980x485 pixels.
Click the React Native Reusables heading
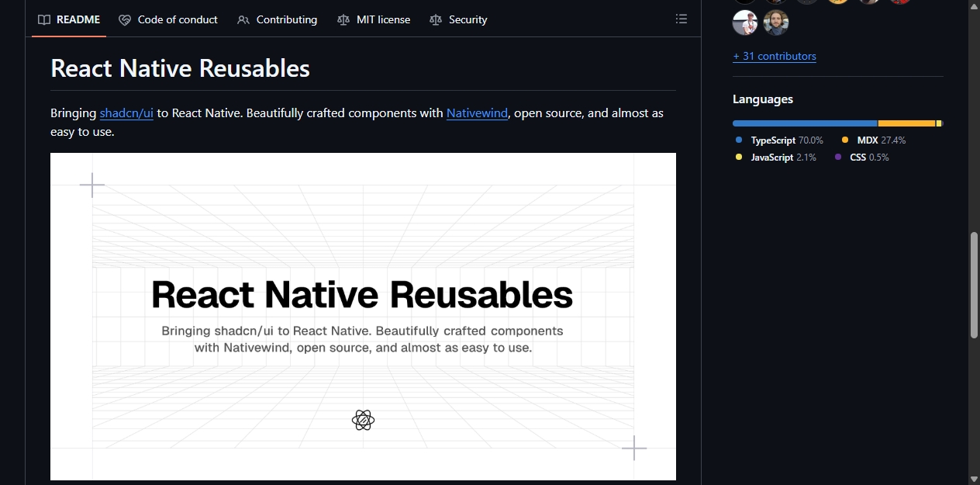click(x=180, y=68)
